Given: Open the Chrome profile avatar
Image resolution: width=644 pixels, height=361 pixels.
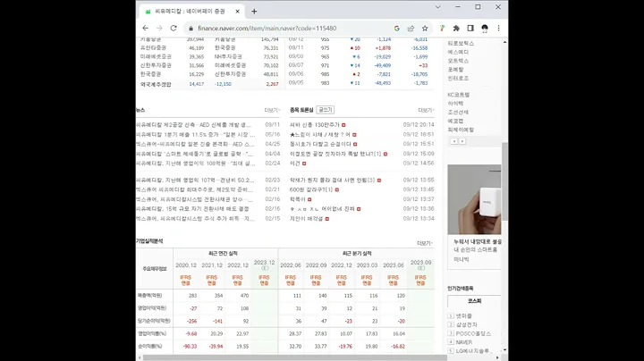Looking at the screenshot, I should pos(485,29).
